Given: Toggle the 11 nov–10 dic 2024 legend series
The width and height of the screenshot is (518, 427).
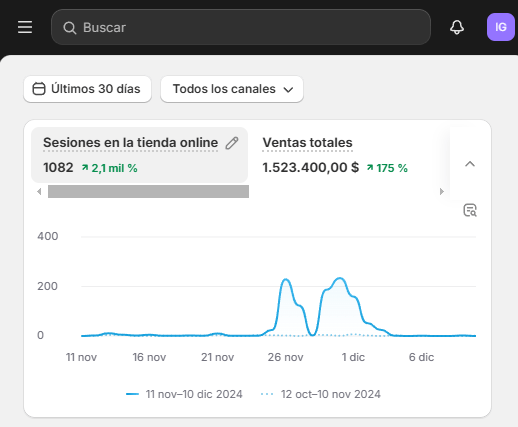Looking at the screenshot, I should click(184, 394).
